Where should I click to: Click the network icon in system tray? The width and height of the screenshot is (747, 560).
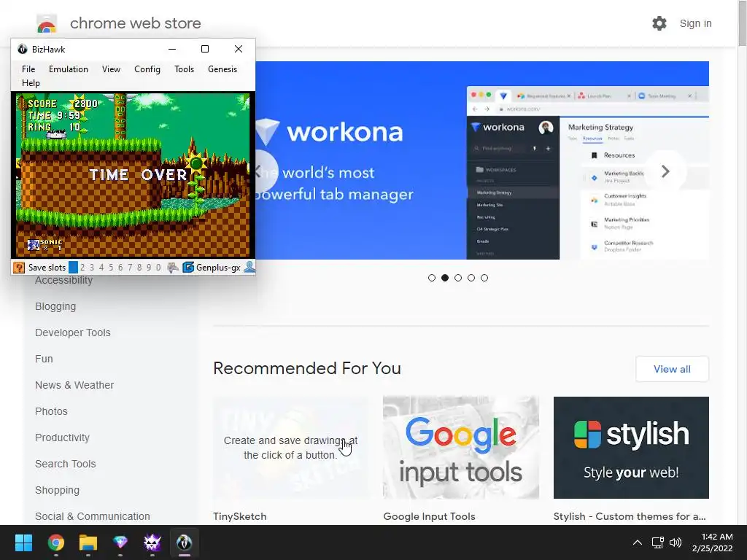point(658,542)
